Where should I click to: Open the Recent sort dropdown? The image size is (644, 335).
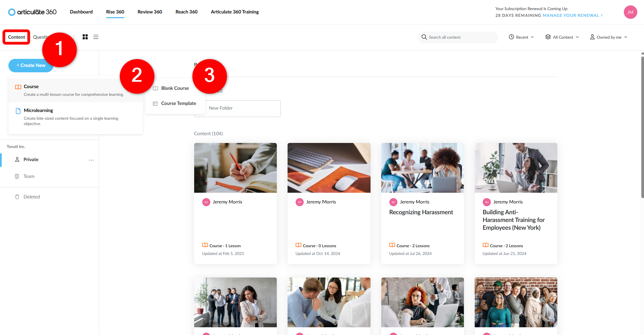tap(521, 37)
